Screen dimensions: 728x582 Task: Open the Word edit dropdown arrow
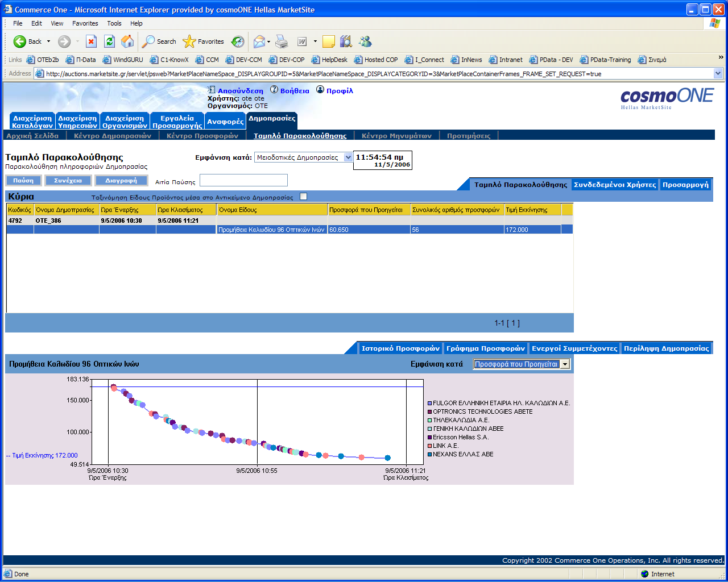pos(315,41)
